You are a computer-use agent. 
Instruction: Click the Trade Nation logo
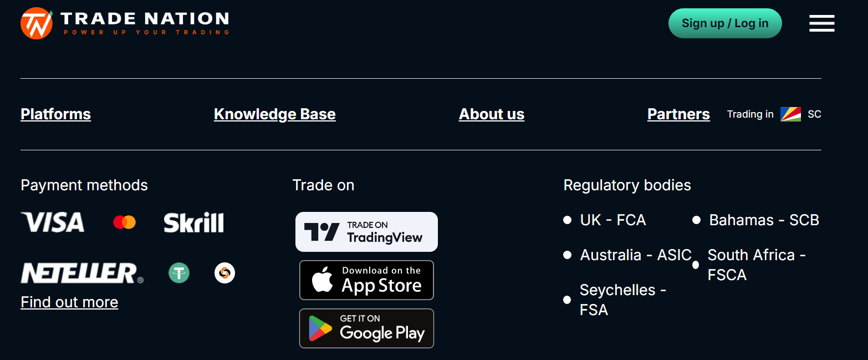tap(125, 23)
